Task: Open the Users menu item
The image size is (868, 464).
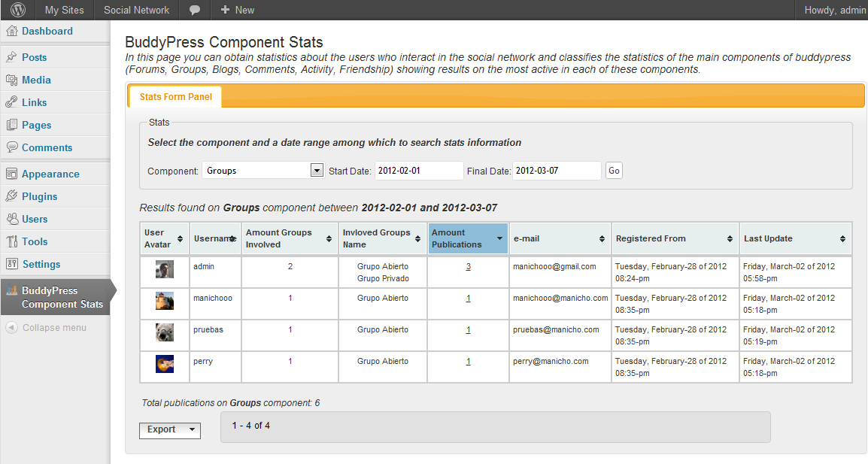Action: [35, 220]
